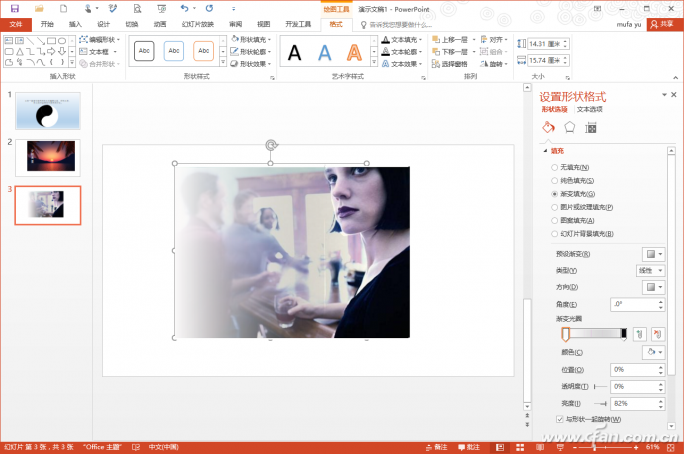Screen dimensions: 685x454
Task: Open the Fill & Line icon tab
Action: [x=547, y=128]
